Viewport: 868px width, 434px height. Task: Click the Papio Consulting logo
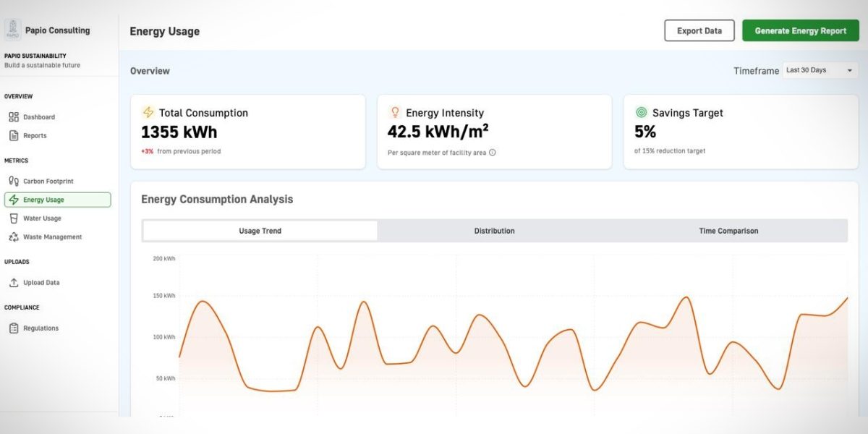[12, 30]
